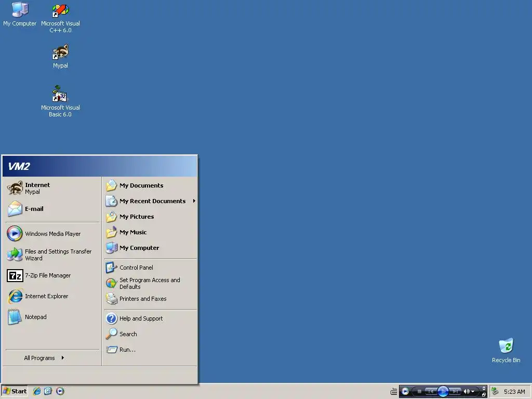Open Internet Mypal in Start menu
532x399 pixels.
(x=52, y=188)
